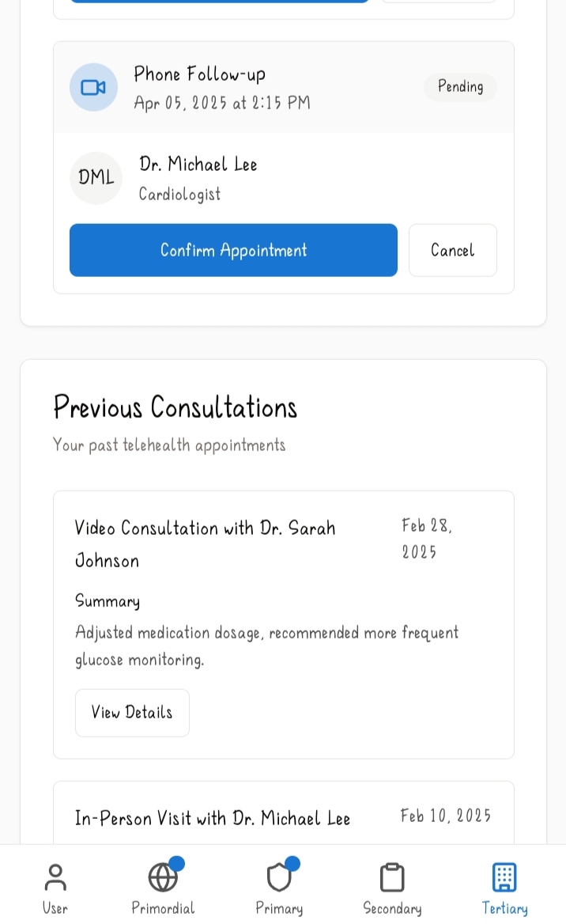The image size is (566, 924).
Task: View details of Dr. Sarah Johnson consultation
Action: pos(132,713)
